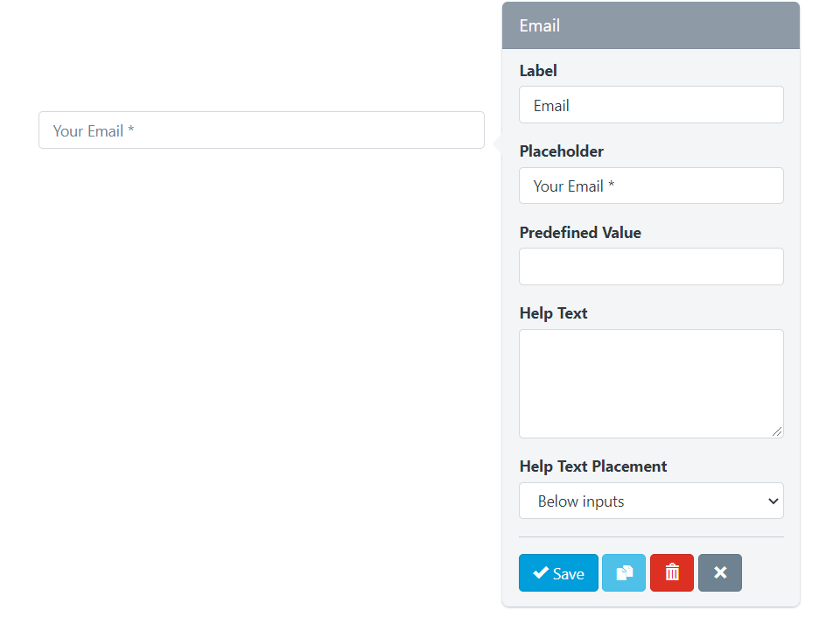Delete the field with the red trash icon

pos(672,573)
